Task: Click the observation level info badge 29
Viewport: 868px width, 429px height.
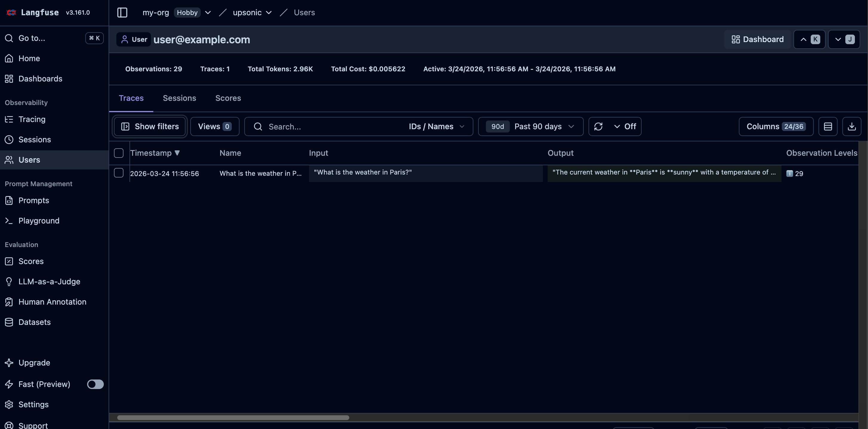Action: click(x=795, y=174)
